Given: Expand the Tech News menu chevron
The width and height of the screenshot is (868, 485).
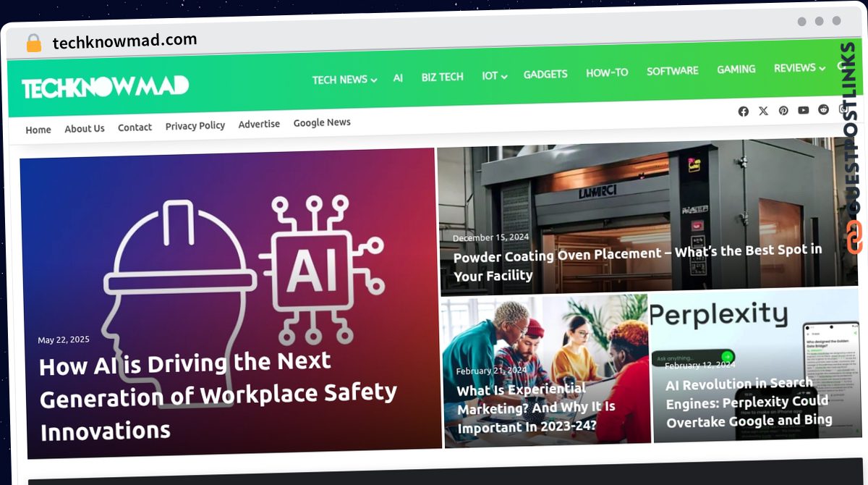Looking at the screenshot, I should coord(374,80).
